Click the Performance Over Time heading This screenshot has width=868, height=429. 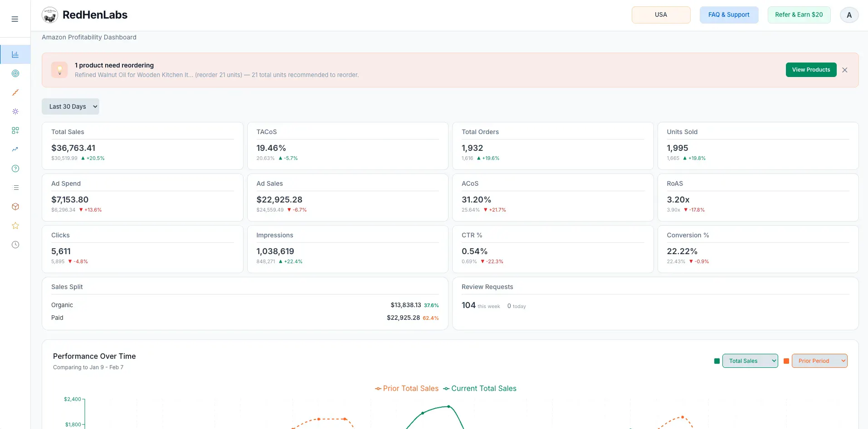pyautogui.click(x=94, y=357)
